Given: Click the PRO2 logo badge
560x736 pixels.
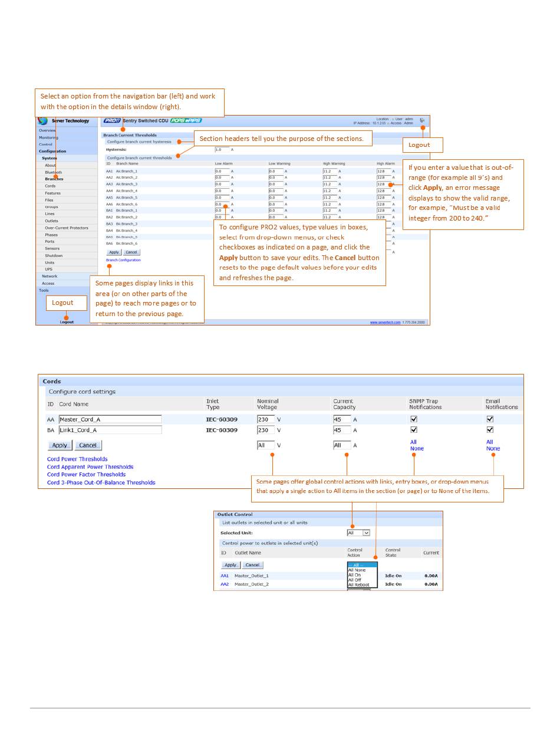Looking at the screenshot, I should point(111,120).
